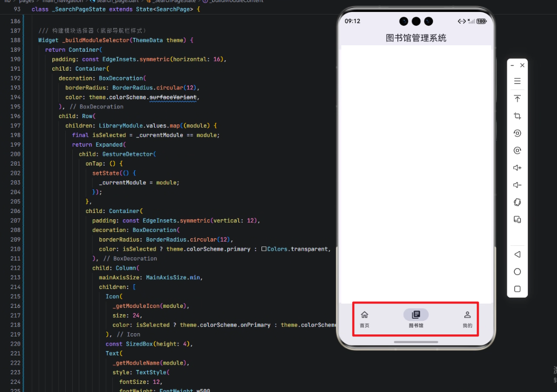The width and height of the screenshot is (557, 392).
Task: Click the onTap property on line 201
Action: pyautogui.click(x=94, y=164)
